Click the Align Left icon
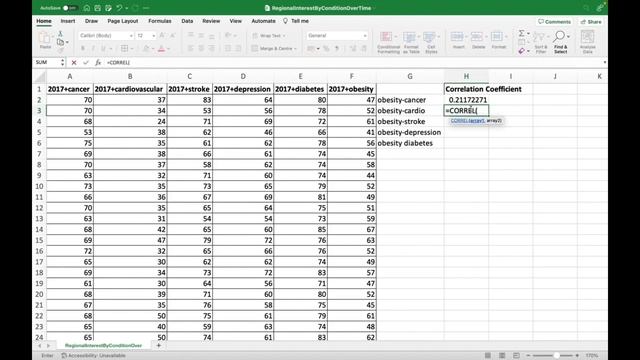 coord(191,49)
